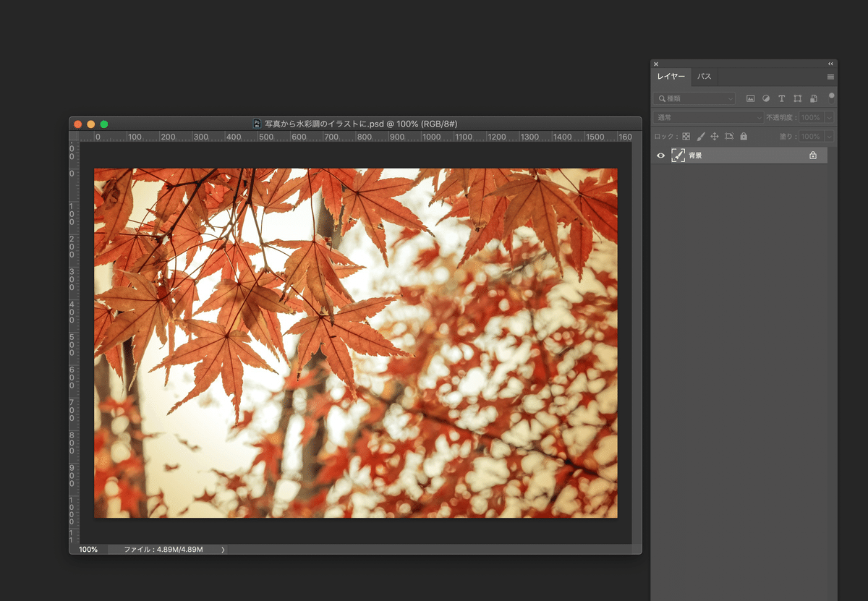Collapse the Layers panel with double arrows
The image size is (868, 601).
coord(830,64)
